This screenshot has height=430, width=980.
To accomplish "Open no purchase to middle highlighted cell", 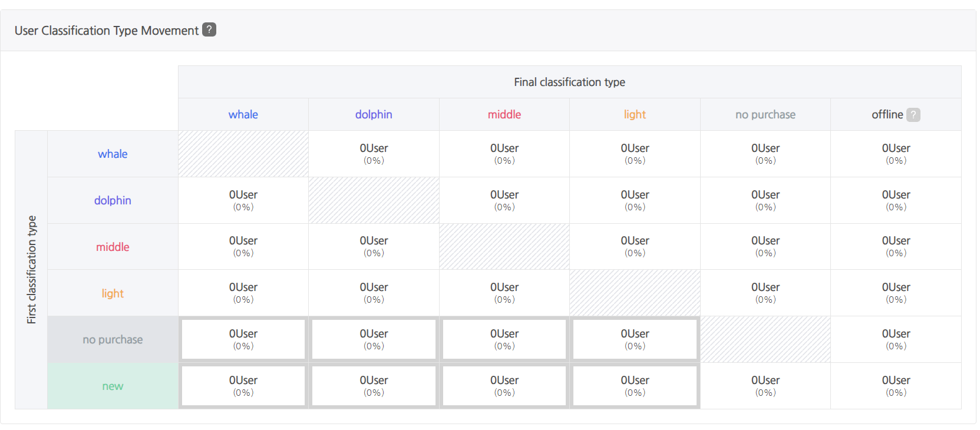I will tap(504, 339).
